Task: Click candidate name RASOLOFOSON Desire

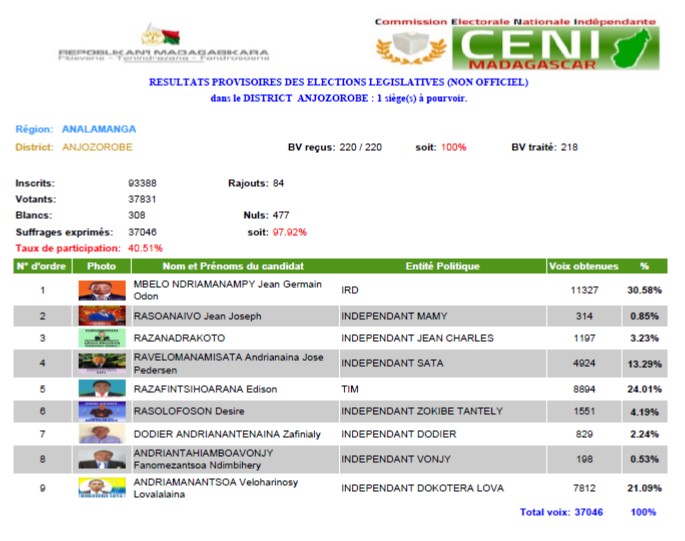Action: 189,411
